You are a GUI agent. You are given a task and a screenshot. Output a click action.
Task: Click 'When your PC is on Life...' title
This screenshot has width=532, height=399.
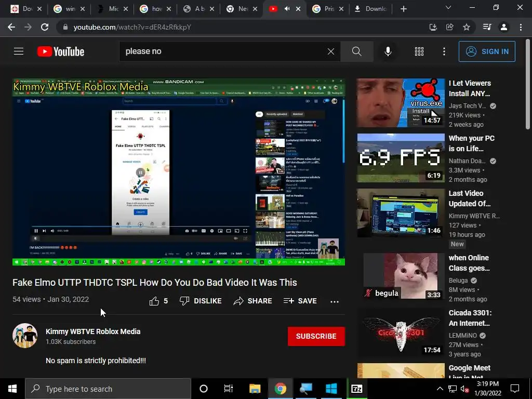click(x=472, y=143)
